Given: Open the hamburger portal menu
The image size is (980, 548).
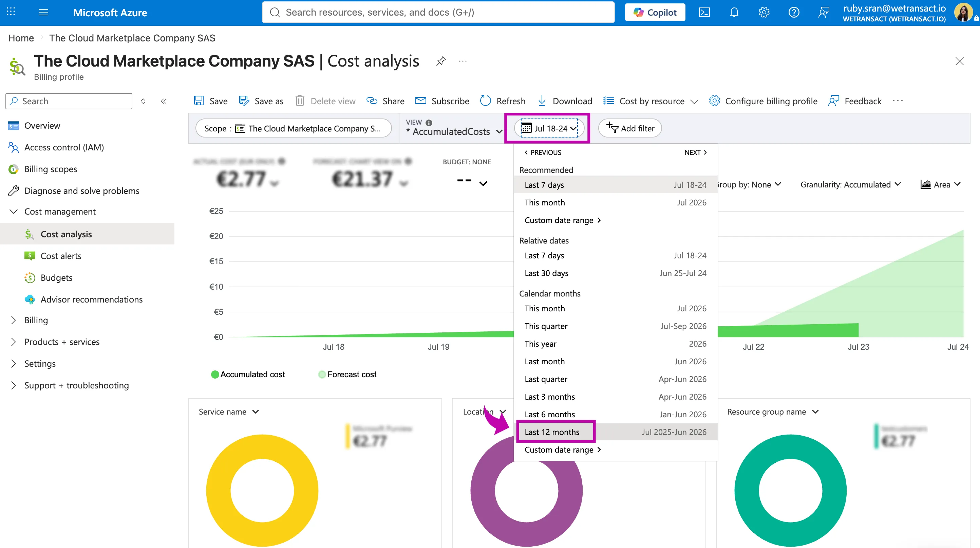Looking at the screenshot, I should point(43,12).
